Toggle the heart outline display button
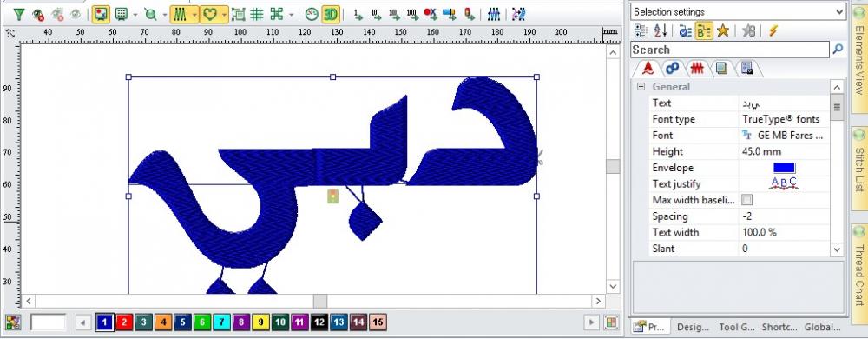Screen dimensions: 868x339 [x=210, y=15]
